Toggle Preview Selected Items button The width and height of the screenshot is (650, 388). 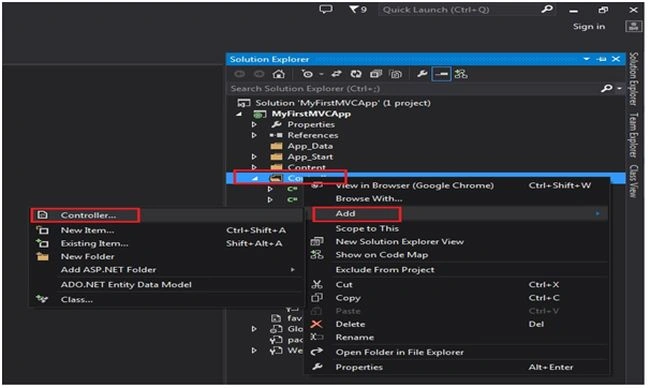point(441,74)
